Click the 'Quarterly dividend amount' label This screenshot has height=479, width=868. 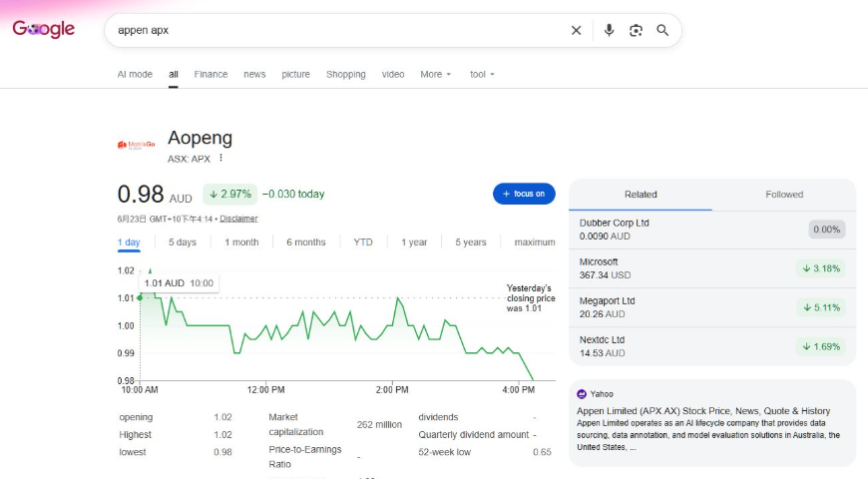473,435
